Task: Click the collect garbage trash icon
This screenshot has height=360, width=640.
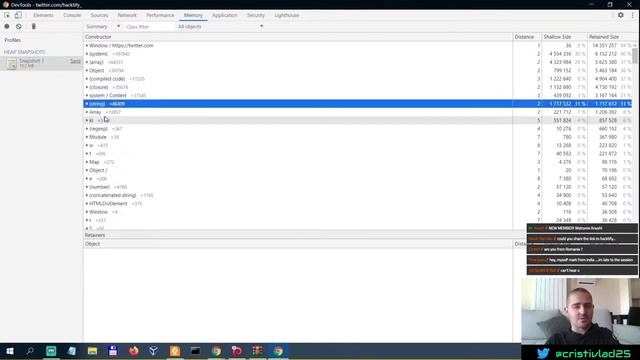Action: coord(33,26)
